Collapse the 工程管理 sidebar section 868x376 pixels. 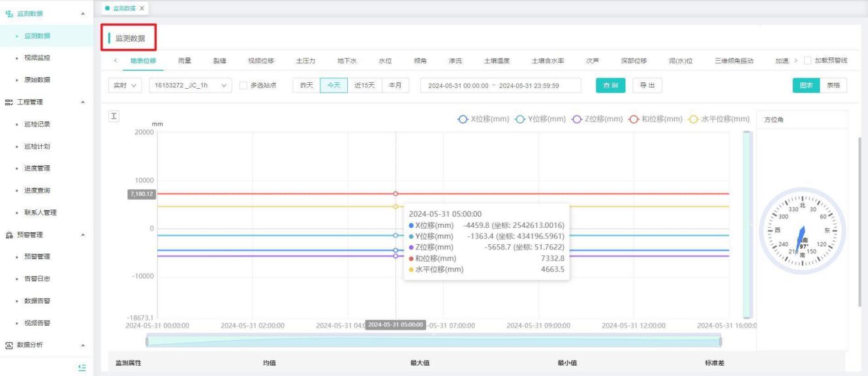82,102
